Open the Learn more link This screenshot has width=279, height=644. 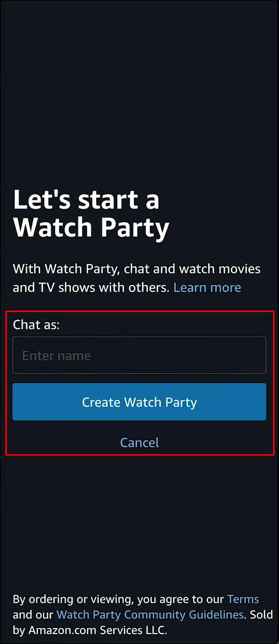click(207, 287)
